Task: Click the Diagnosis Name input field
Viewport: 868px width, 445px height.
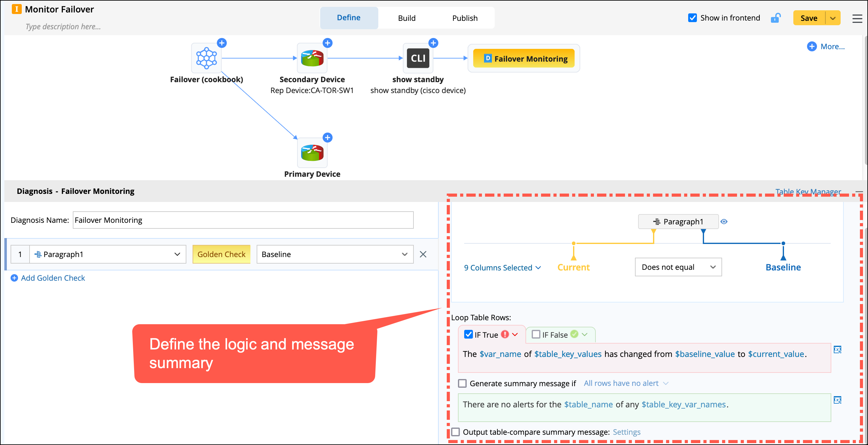Action: pos(243,220)
